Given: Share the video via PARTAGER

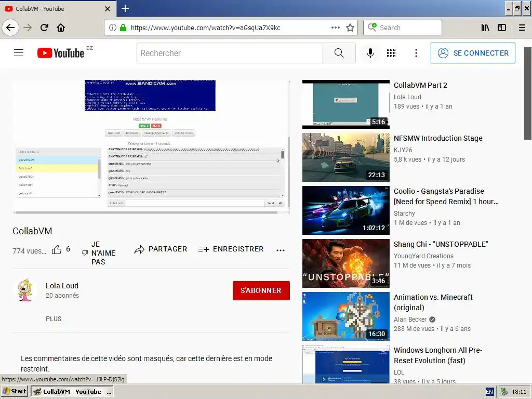Looking at the screenshot, I should pyautogui.click(x=161, y=249).
